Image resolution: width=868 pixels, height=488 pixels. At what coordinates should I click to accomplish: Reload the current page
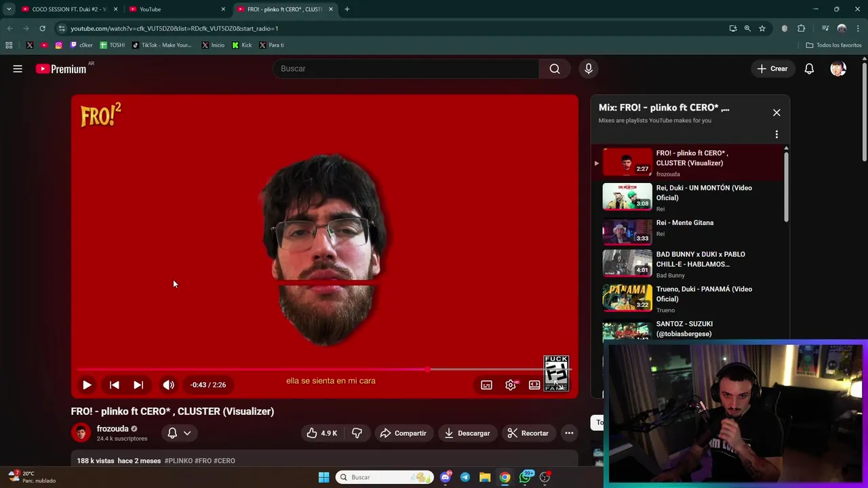tap(42, 28)
